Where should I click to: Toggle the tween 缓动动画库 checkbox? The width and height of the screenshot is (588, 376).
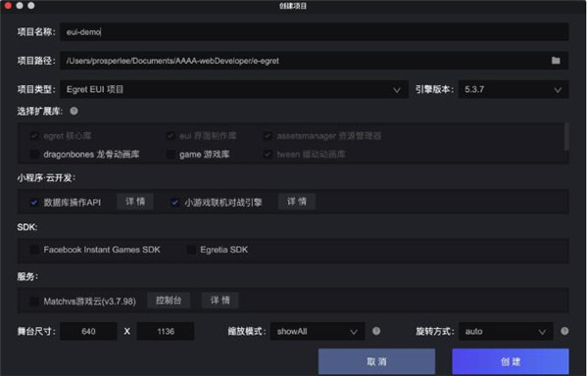click(x=268, y=154)
